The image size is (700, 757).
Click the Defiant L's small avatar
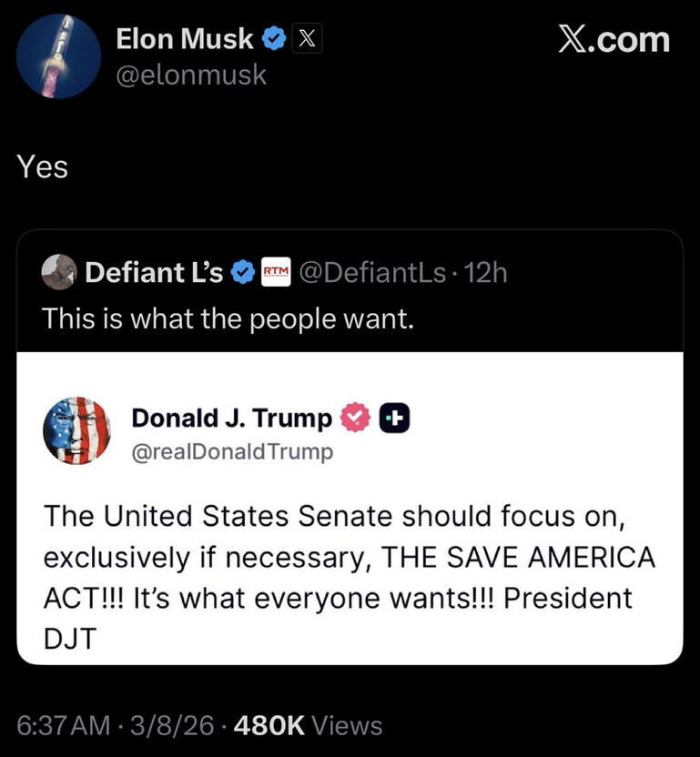[59, 271]
